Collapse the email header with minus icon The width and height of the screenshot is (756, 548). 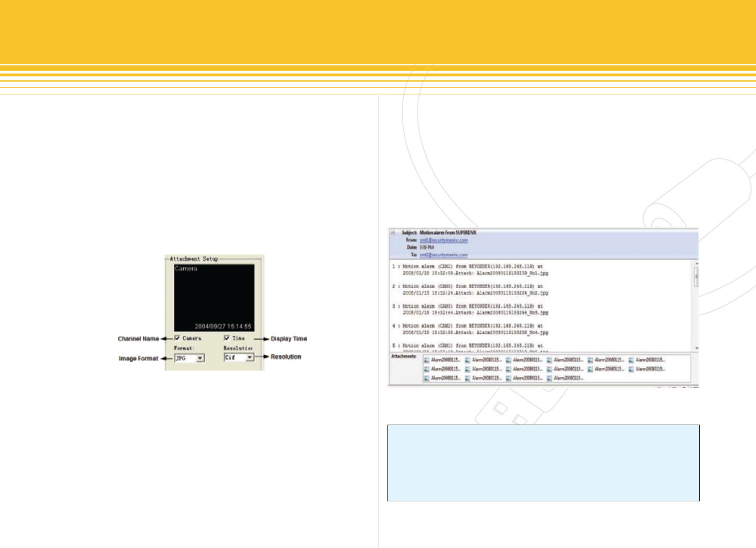click(x=393, y=233)
